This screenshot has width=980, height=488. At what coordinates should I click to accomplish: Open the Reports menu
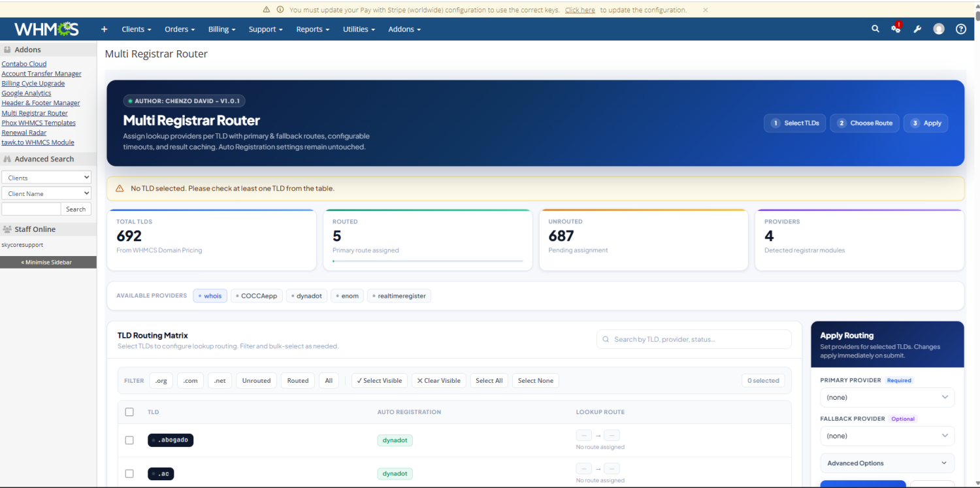[313, 29]
